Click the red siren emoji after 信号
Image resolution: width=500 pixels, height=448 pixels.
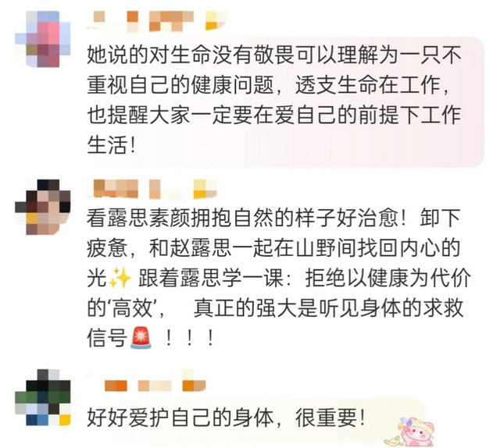[x=141, y=338]
